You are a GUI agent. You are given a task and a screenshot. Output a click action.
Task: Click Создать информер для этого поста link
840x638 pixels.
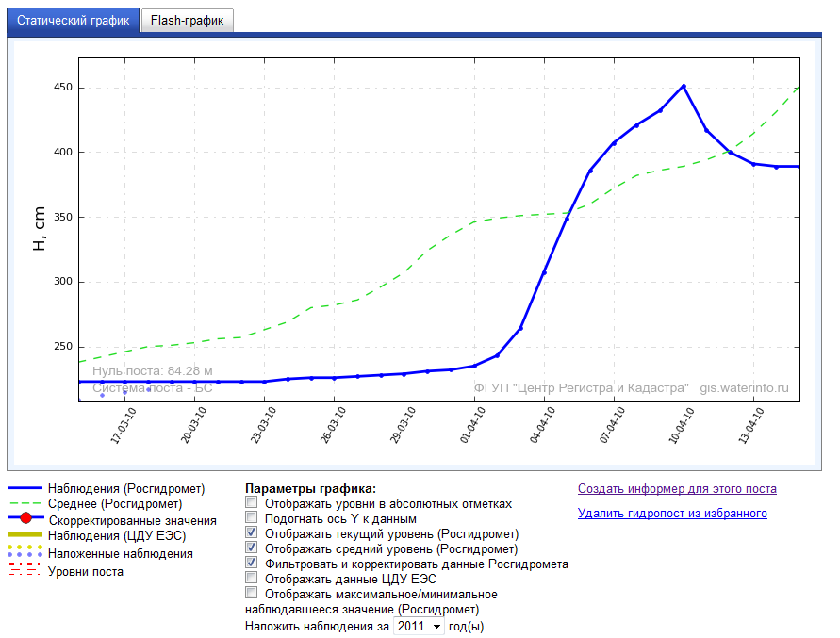[x=677, y=489]
